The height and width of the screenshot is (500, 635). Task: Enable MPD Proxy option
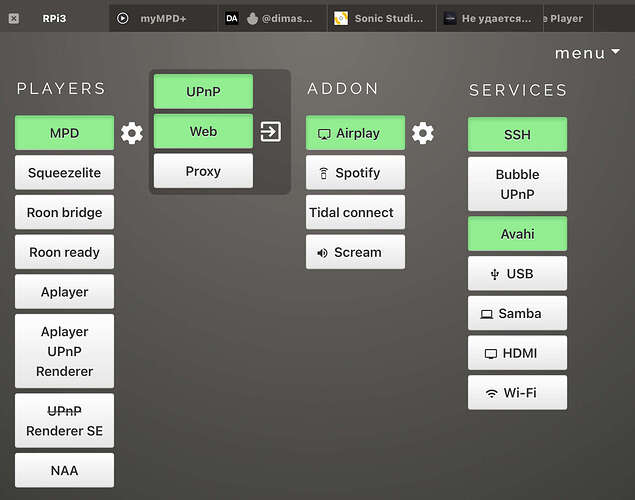(x=203, y=171)
